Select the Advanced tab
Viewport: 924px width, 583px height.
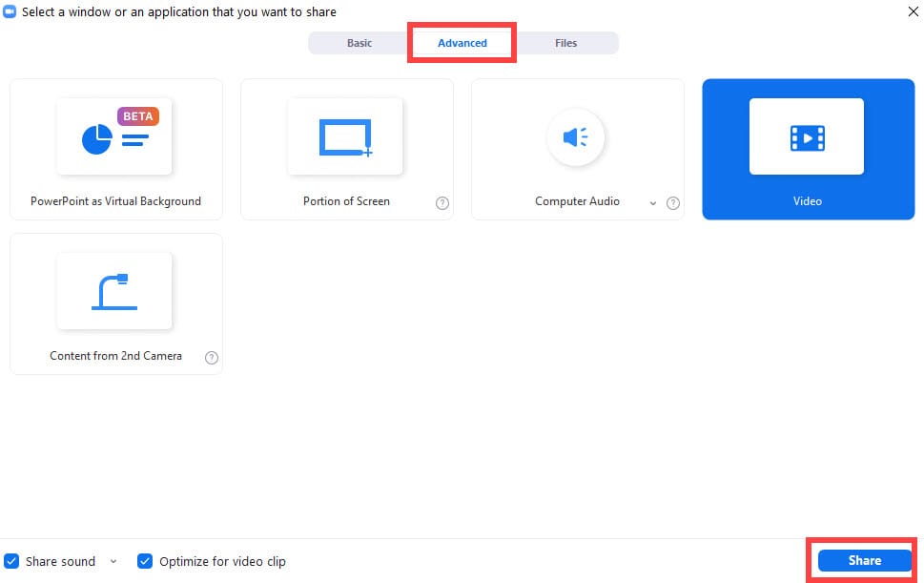(x=462, y=43)
